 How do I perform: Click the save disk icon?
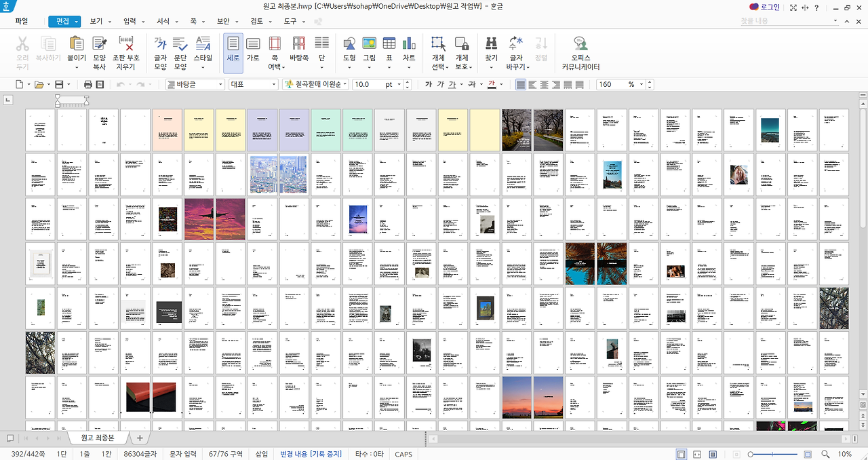58,85
